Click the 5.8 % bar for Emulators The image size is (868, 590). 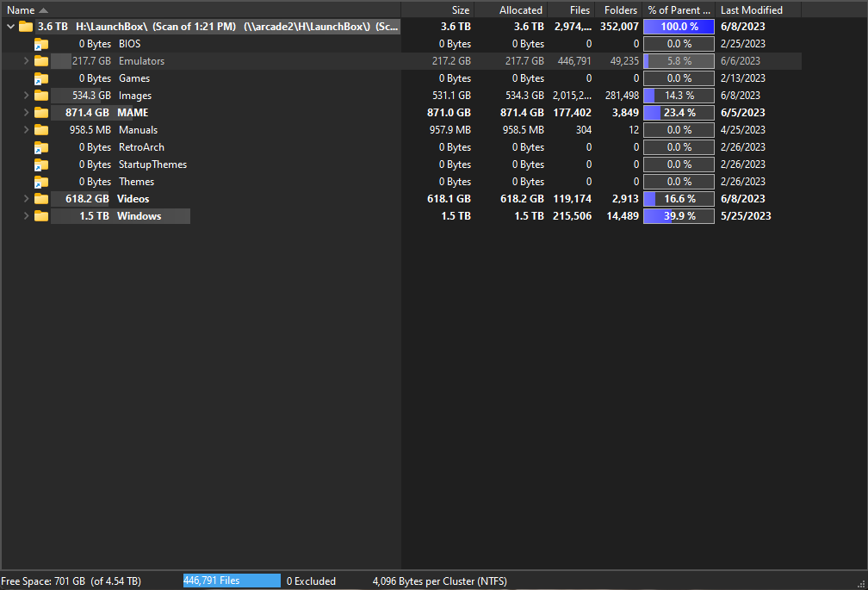coord(679,61)
